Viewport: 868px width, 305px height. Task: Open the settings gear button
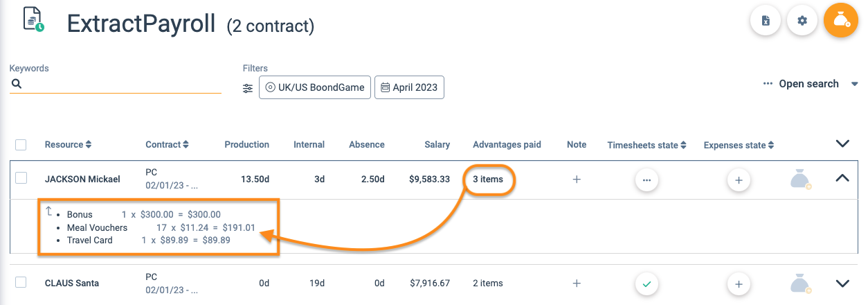coord(802,21)
